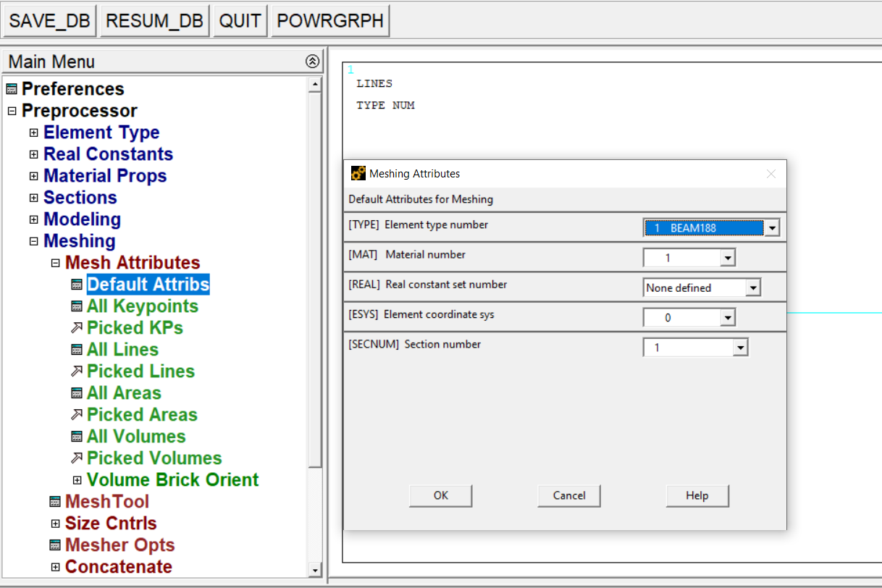This screenshot has height=588, width=882.
Task: Collapse the Mesh Attributes node
Action: coord(55,263)
